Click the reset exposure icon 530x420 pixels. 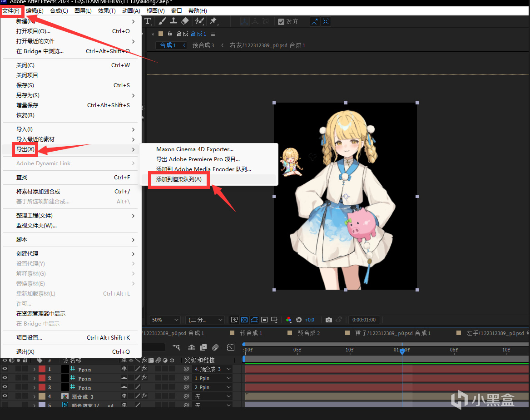[x=298, y=320]
